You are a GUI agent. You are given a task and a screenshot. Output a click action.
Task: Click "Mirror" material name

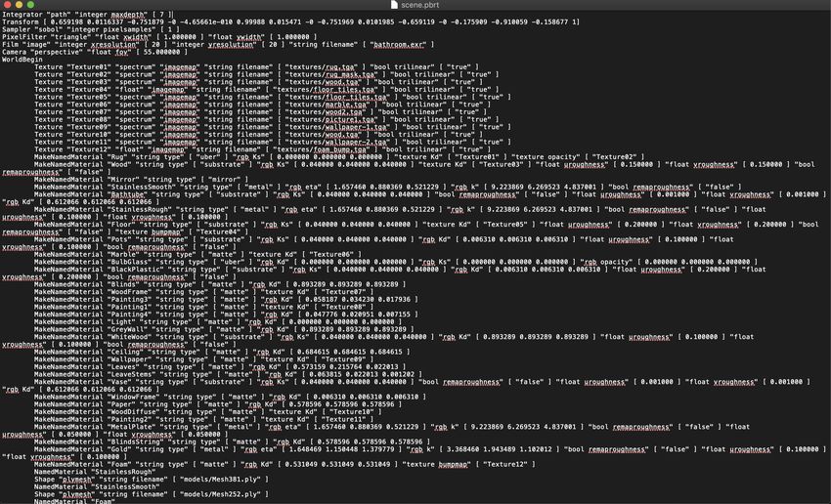point(123,180)
